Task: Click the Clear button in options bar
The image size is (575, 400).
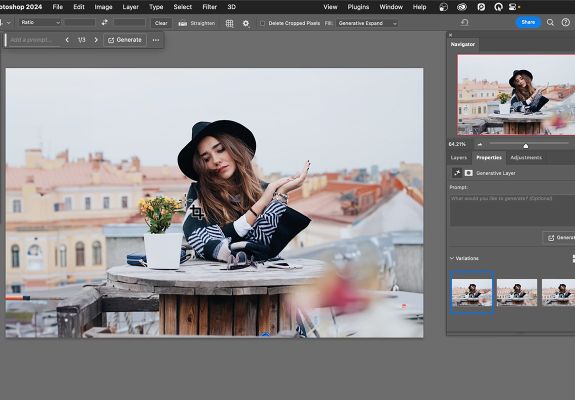Action: point(161,23)
